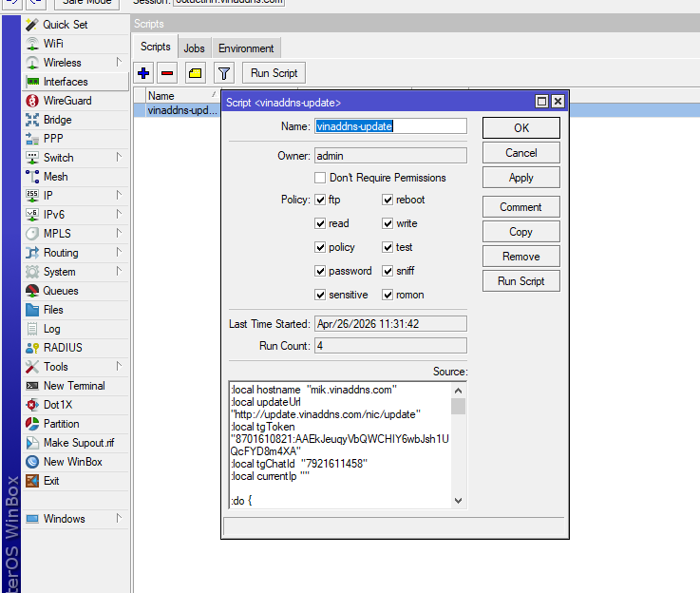
Task: Click the funnel filter icon
Action: [x=223, y=73]
